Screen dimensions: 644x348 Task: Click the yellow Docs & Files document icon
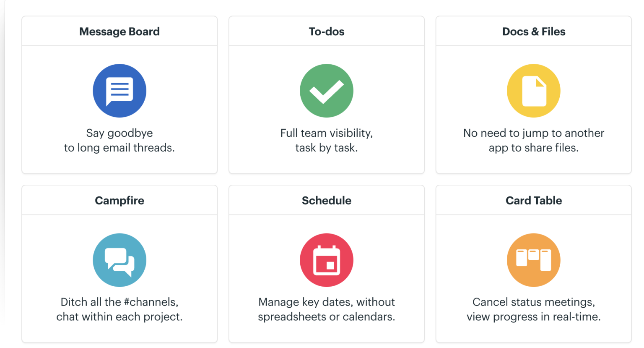pyautogui.click(x=533, y=90)
